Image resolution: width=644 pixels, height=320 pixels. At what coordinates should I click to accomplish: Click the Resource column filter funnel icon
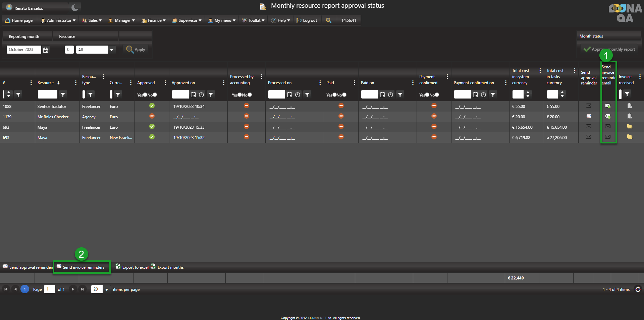(x=63, y=95)
